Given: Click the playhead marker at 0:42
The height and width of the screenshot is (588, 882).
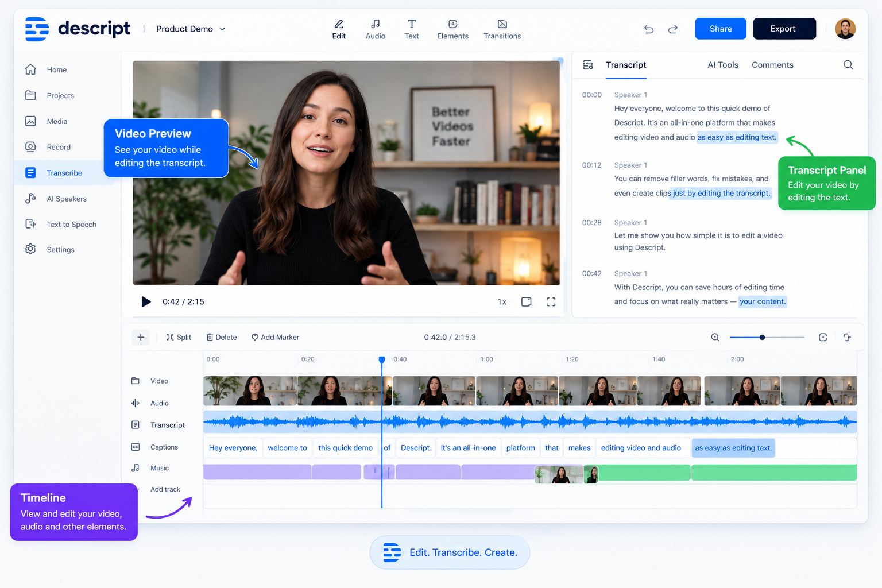Looking at the screenshot, I should [382, 360].
